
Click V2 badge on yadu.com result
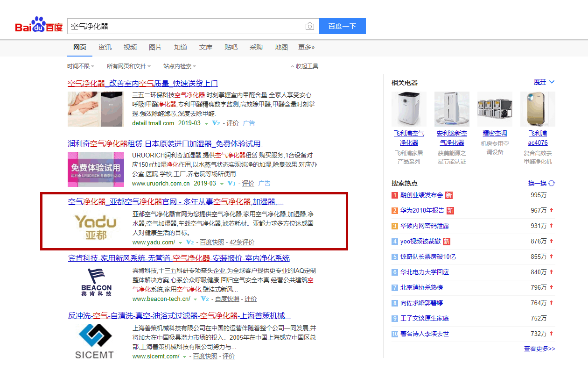pos(189,242)
